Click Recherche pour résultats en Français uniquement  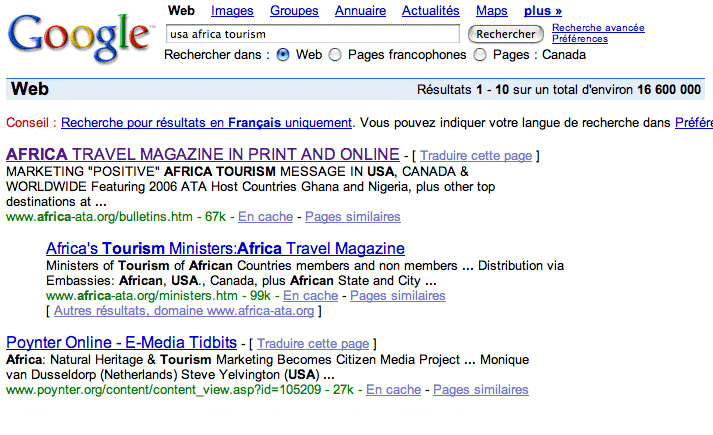[206, 123]
